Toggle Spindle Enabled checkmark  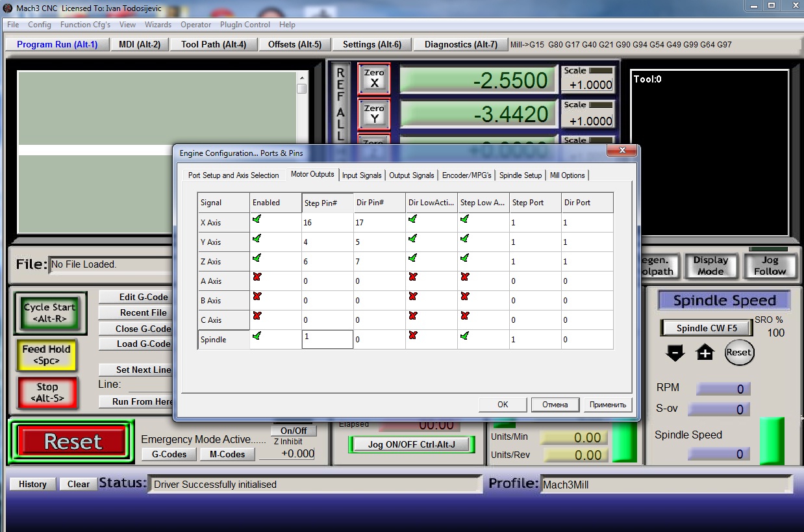coord(257,336)
